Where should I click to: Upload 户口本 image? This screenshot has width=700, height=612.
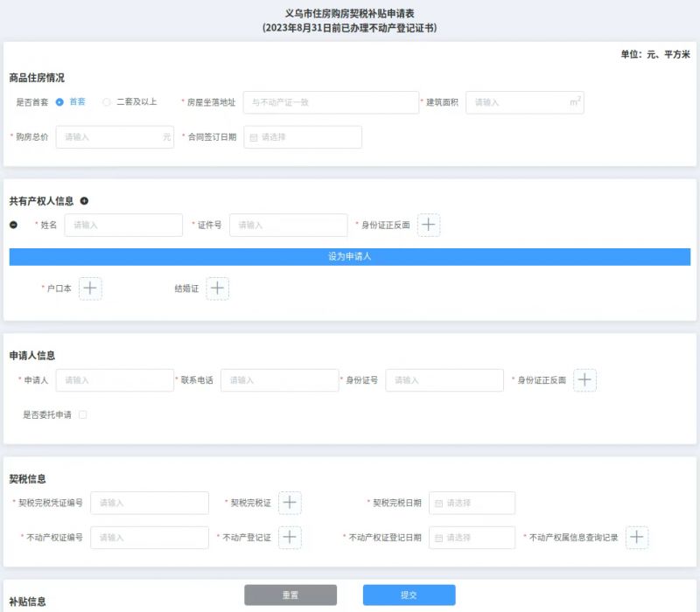tap(90, 288)
